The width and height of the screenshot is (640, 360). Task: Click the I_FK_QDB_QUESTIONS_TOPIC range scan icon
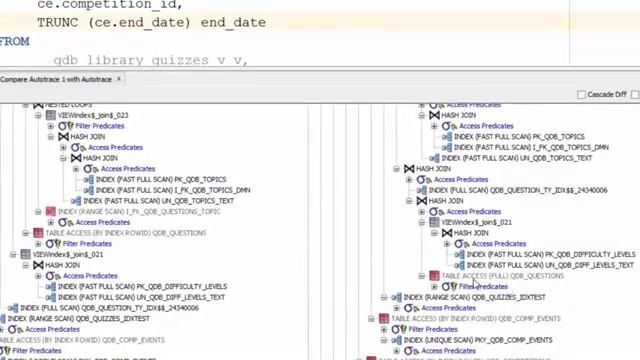point(51,211)
